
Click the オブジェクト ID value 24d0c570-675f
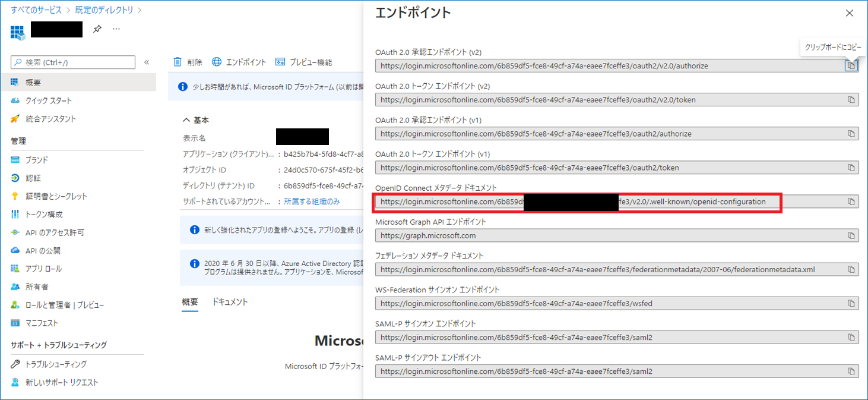pos(323,170)
